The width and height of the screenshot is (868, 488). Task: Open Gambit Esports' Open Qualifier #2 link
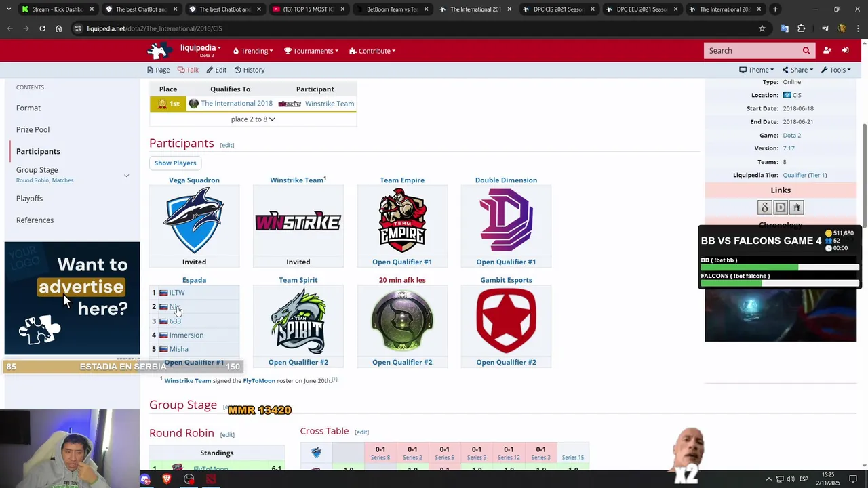(x=506, y=363)
